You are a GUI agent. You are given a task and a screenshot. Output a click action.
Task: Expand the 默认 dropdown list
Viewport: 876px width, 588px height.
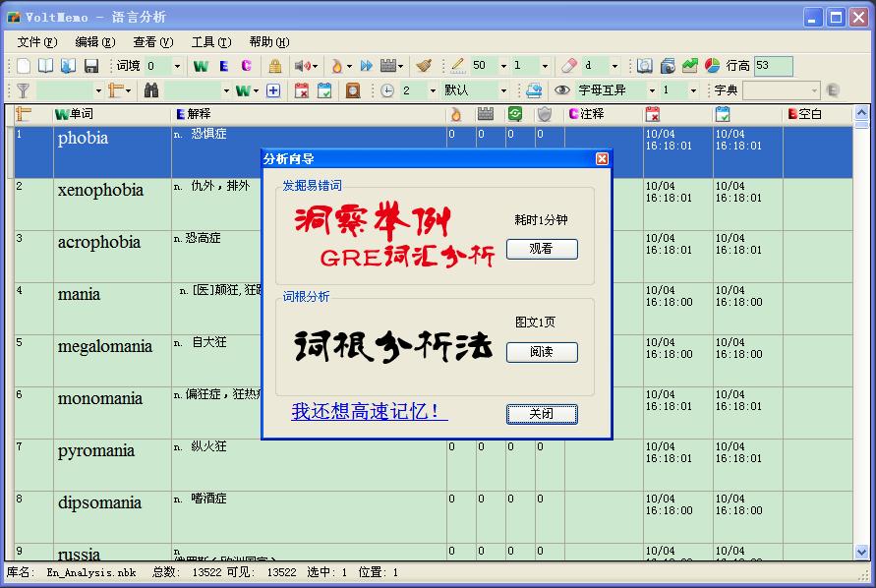click(x=504, y=90)
